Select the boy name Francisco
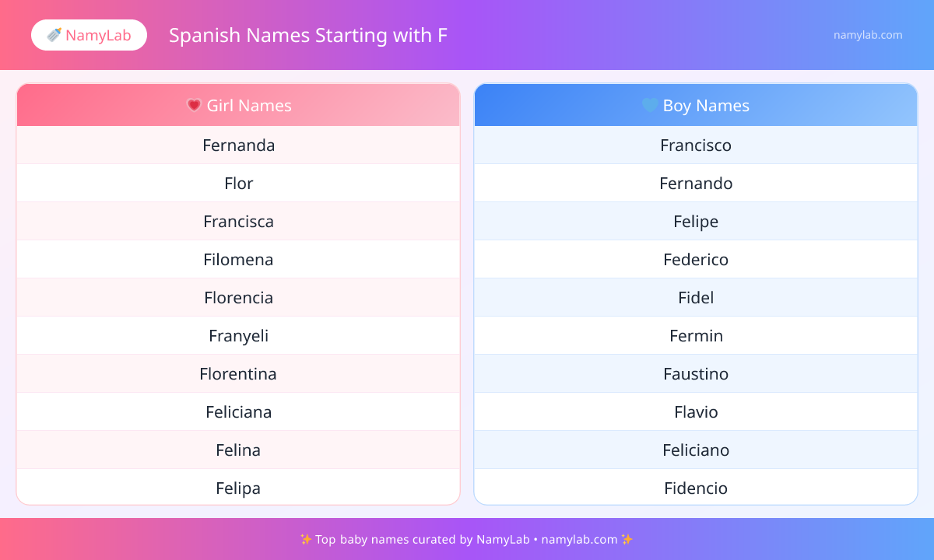934x560 pixels. (696, 145)
